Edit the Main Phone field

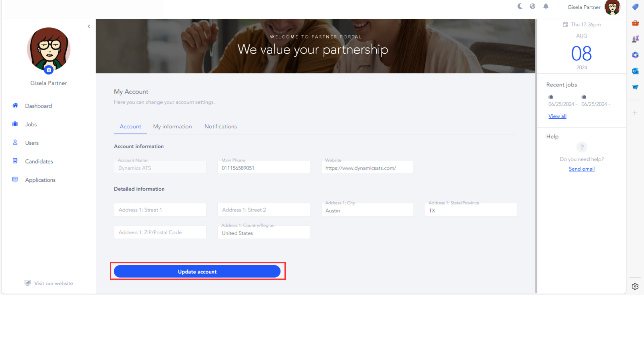click(x=264, y=167)
